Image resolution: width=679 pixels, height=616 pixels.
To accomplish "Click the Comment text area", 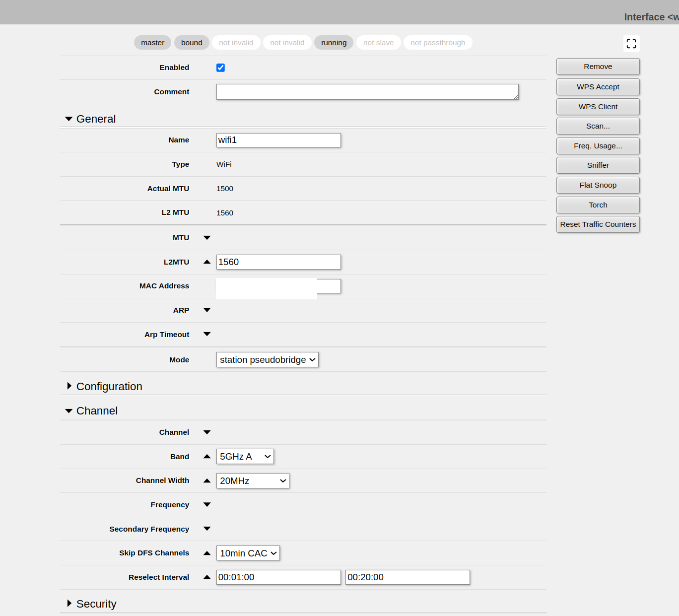I will click(367, 92).
